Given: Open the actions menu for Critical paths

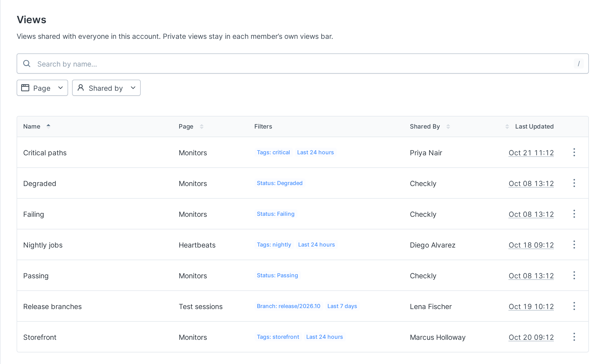Looking at the screenshot, I should [574, 152].
